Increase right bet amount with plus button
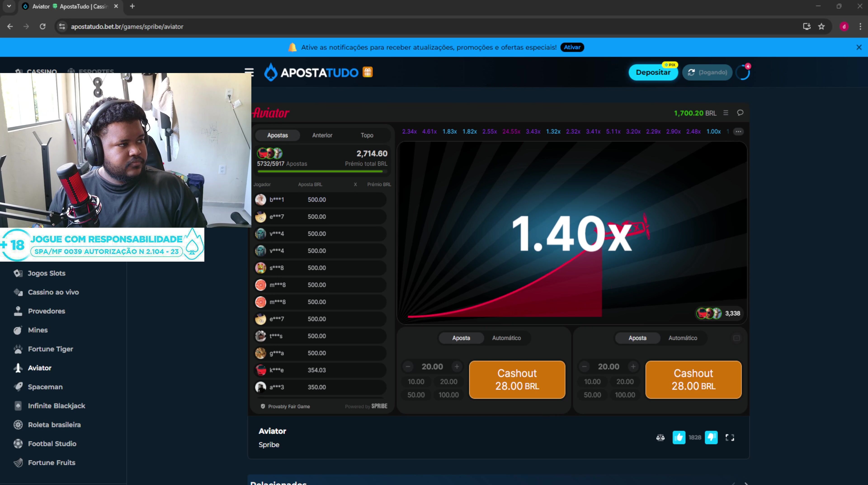This screenshot has height=485, width=868. [633, 366]
